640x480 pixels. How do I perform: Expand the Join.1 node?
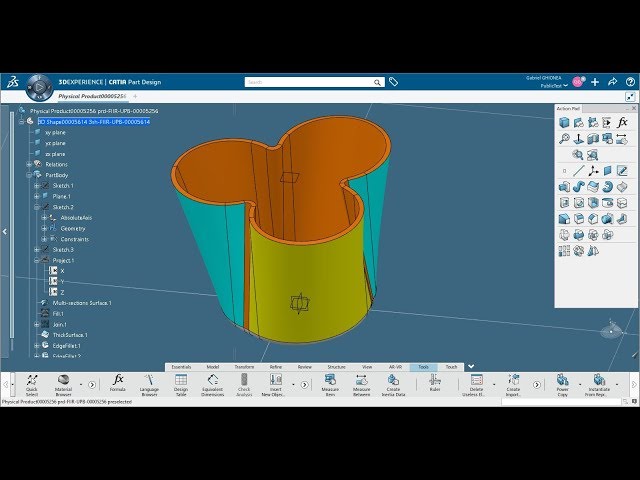coord(36,324)
